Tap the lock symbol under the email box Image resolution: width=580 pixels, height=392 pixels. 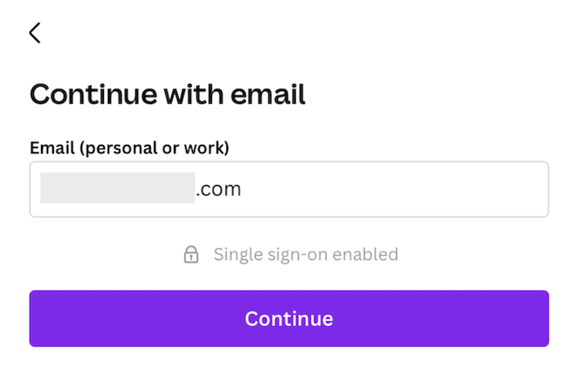[191, 254]
